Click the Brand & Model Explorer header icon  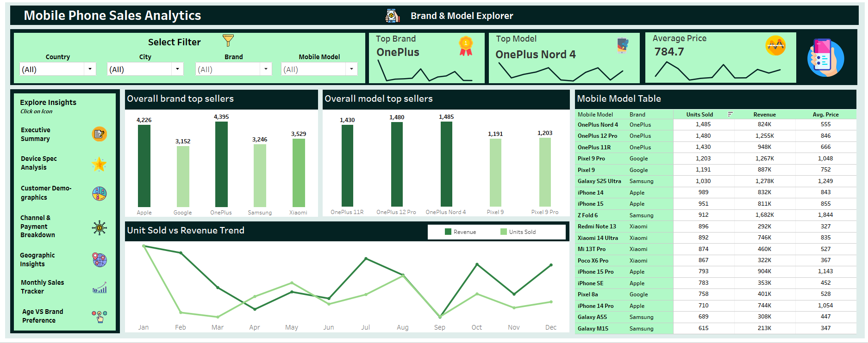pos(393,16)
